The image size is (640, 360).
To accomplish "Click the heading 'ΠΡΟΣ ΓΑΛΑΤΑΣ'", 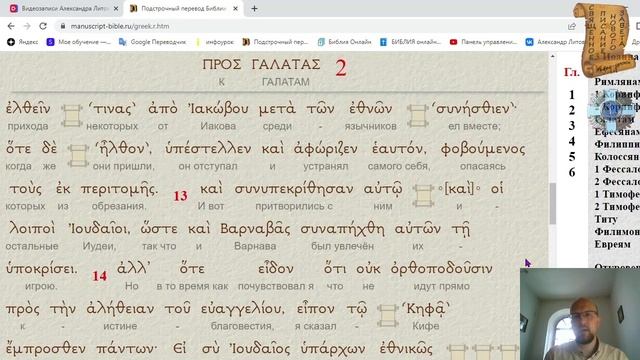I will pyautogui.click(x=262, y=64).
